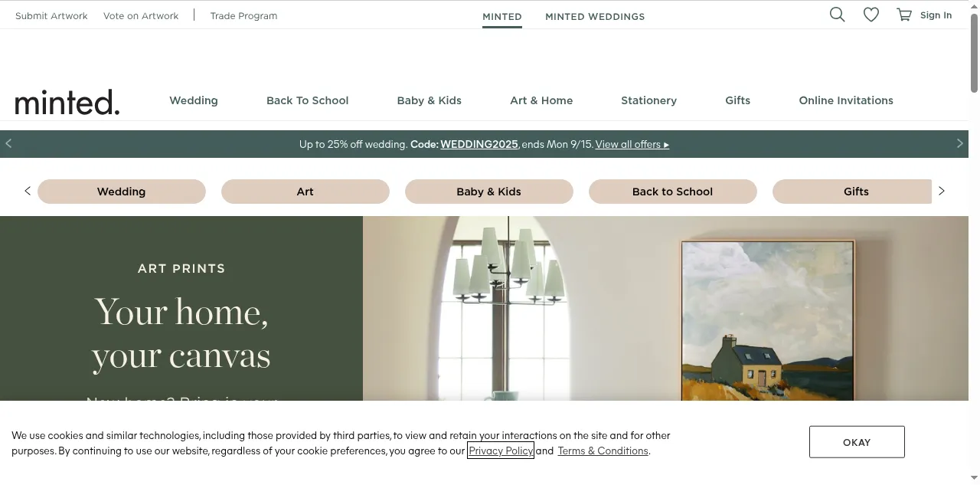Show previous promo banner arrow

coord(8,144)
